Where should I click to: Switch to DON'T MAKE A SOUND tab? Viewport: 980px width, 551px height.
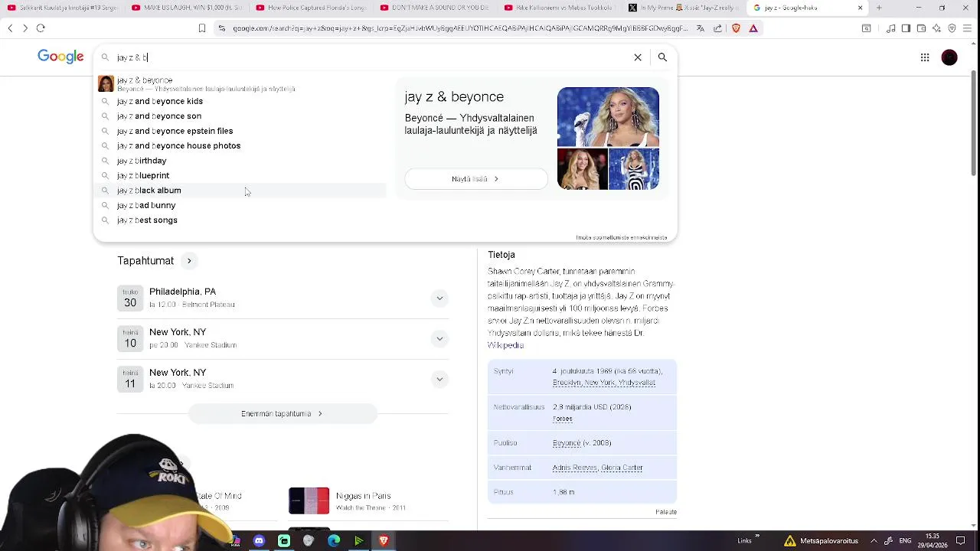[x=434, y=8]
